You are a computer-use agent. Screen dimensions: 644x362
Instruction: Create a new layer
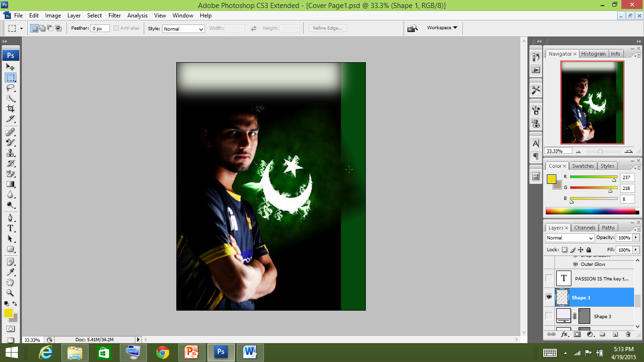coord(615,334)
